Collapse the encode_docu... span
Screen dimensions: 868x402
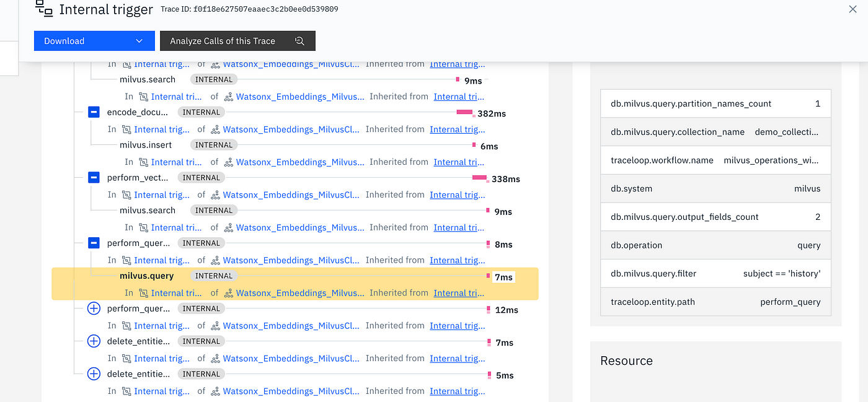94,112
